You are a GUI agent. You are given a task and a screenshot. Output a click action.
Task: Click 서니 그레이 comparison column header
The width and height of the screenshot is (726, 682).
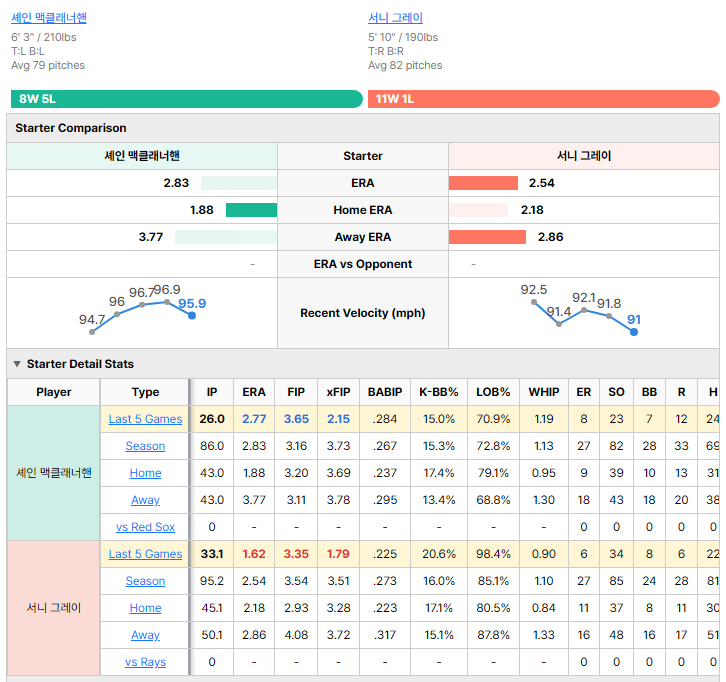(x=584, y=156)
